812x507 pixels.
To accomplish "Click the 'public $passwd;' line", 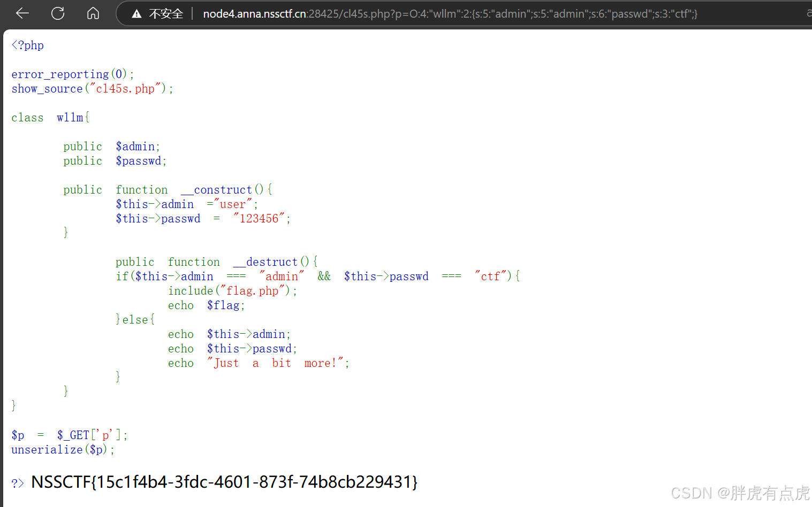I will 115,161.
